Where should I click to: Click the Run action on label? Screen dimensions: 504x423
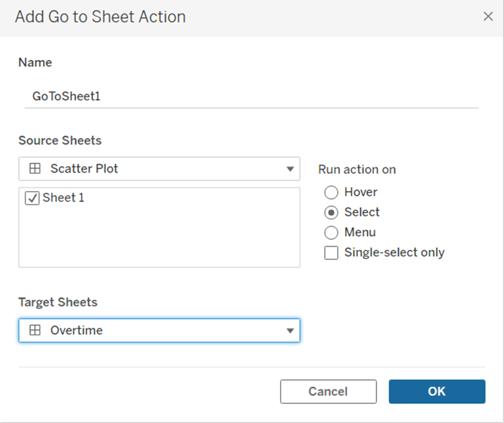tap(357, 170)
